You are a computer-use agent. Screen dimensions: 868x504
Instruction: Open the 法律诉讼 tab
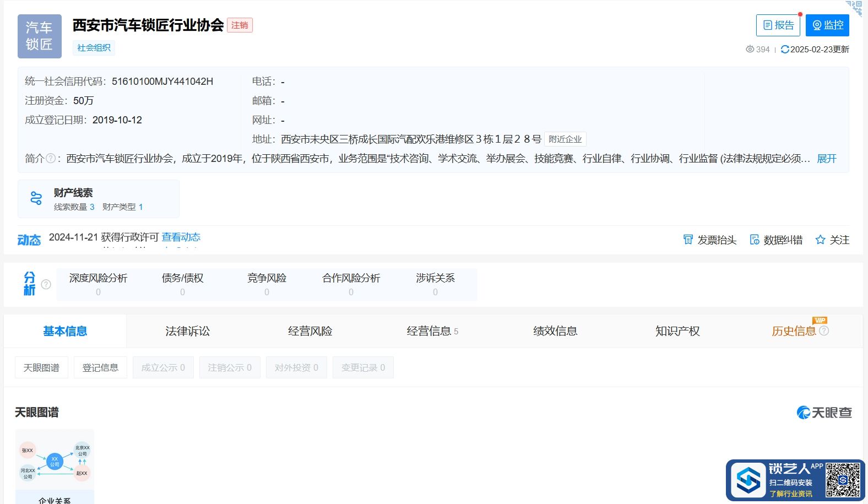pyautogui.click(x=187, y=331)
